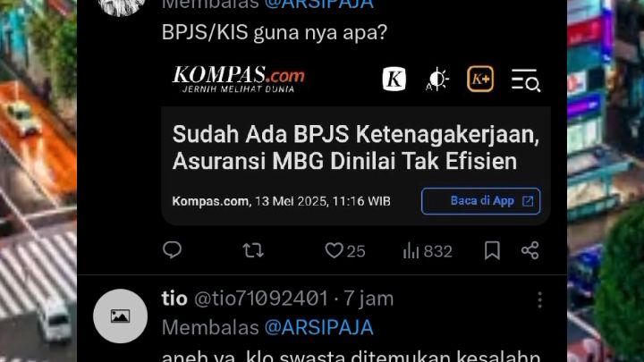This screenshot has width=644, height=362.
Task: Open @ARSIPAJA mention in tio's reply
Action: (318, 327)
